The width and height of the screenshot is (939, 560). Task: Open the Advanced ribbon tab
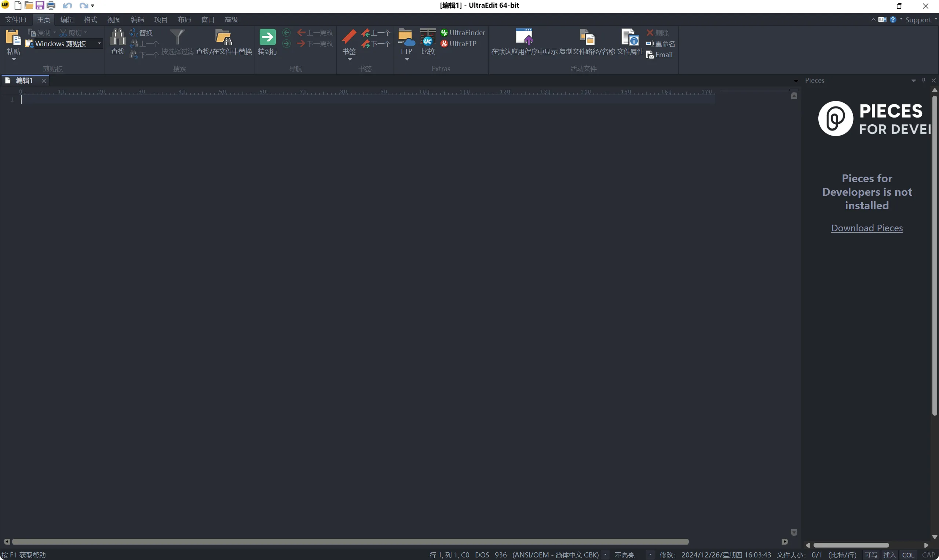[231, 20]
